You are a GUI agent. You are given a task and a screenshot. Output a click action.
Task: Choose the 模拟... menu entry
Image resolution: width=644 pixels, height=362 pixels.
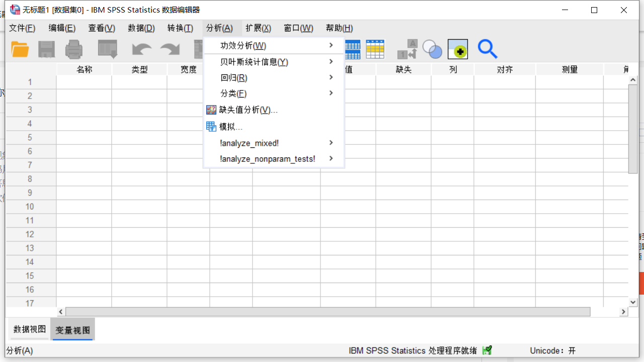coord(274,127)
